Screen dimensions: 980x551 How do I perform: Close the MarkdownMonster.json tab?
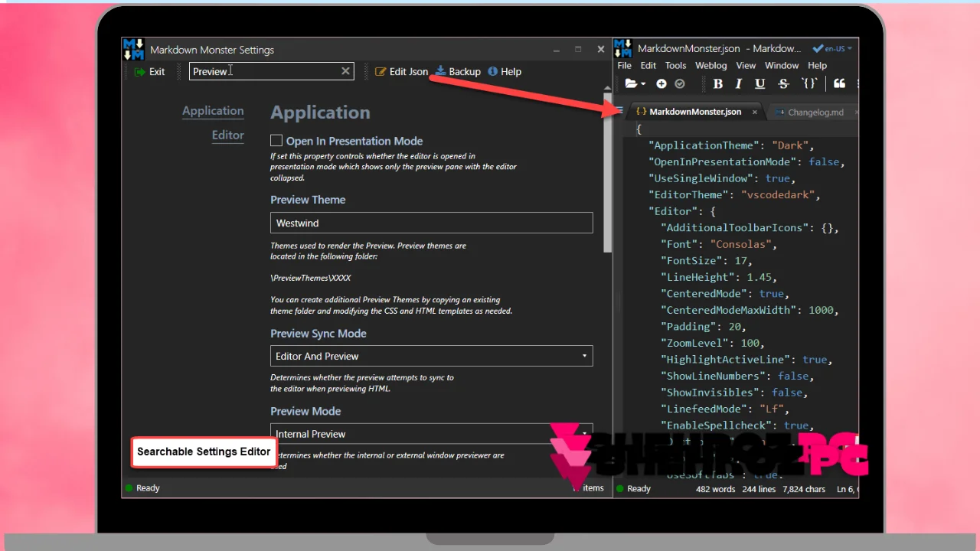point(754,112)
